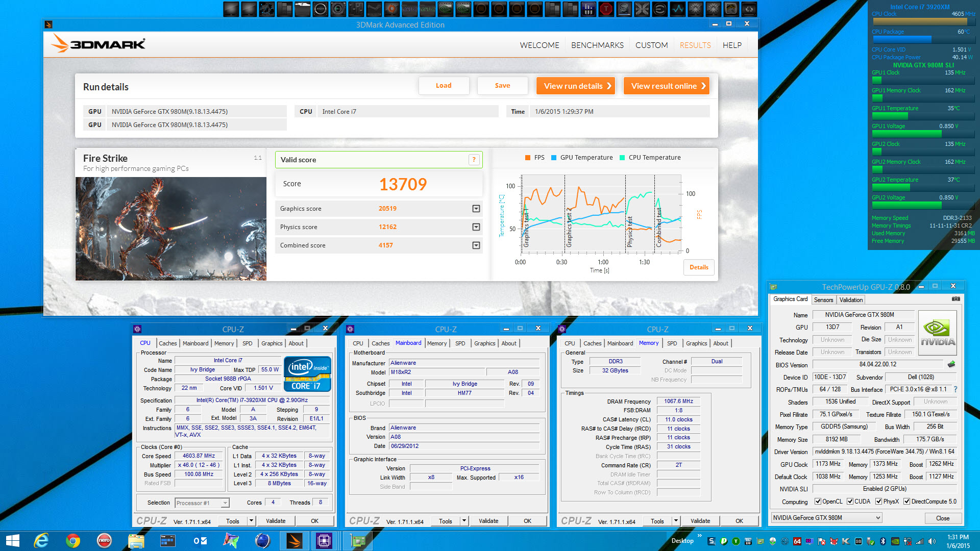
Task: Open the Origin icon in the top dock
Action: [391, 9]
